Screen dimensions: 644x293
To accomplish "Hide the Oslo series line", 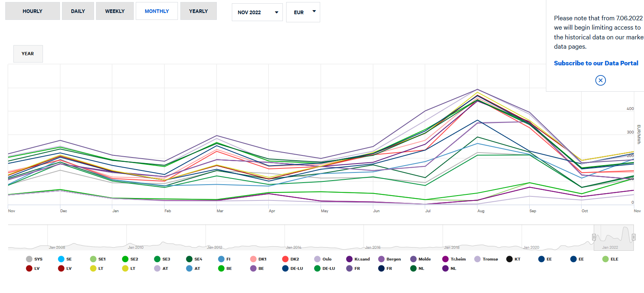I will click(317, 259).
